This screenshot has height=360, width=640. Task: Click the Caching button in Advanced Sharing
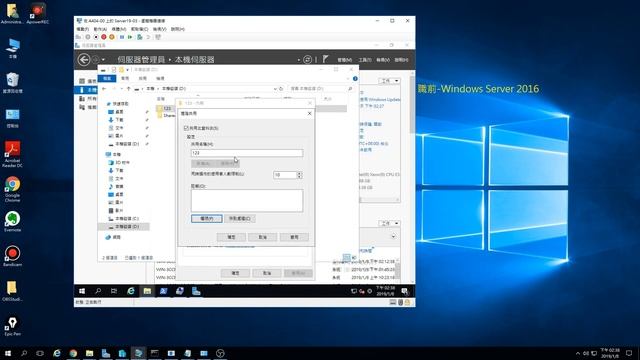click(240, 218)
